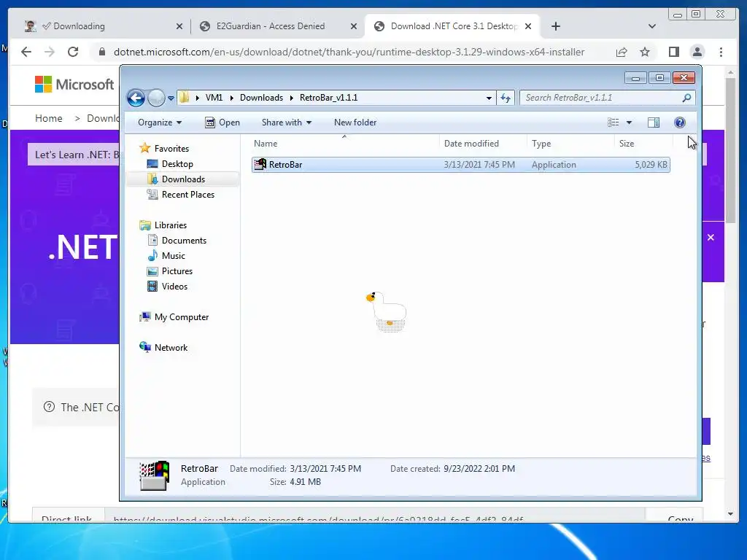Image resolution: width=747 pixels, height=560 pixels.
Task: Click the Open toolbar button
Action: [222, 122]
